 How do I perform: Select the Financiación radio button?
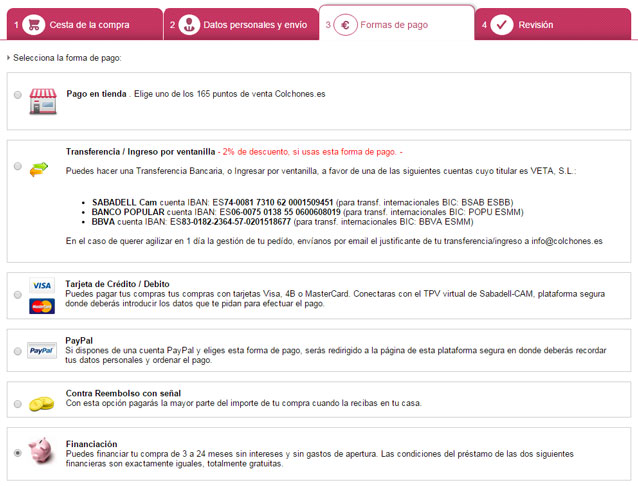coord(18,453)
